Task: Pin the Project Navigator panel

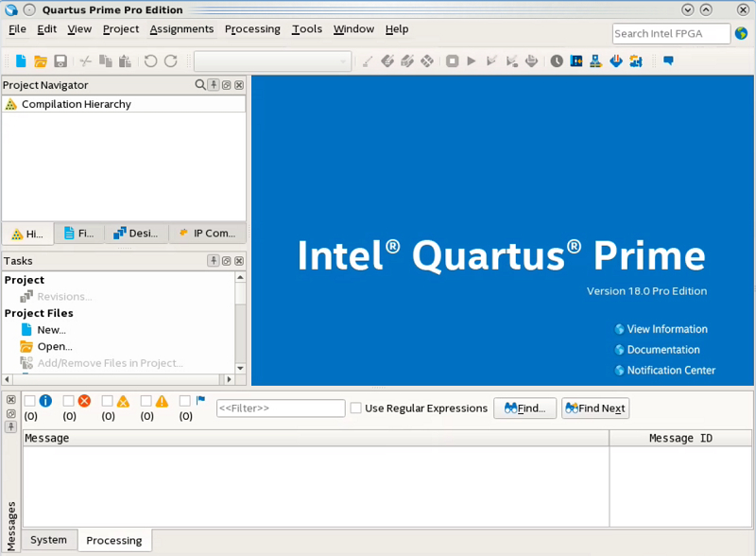Action: [214, 85]
